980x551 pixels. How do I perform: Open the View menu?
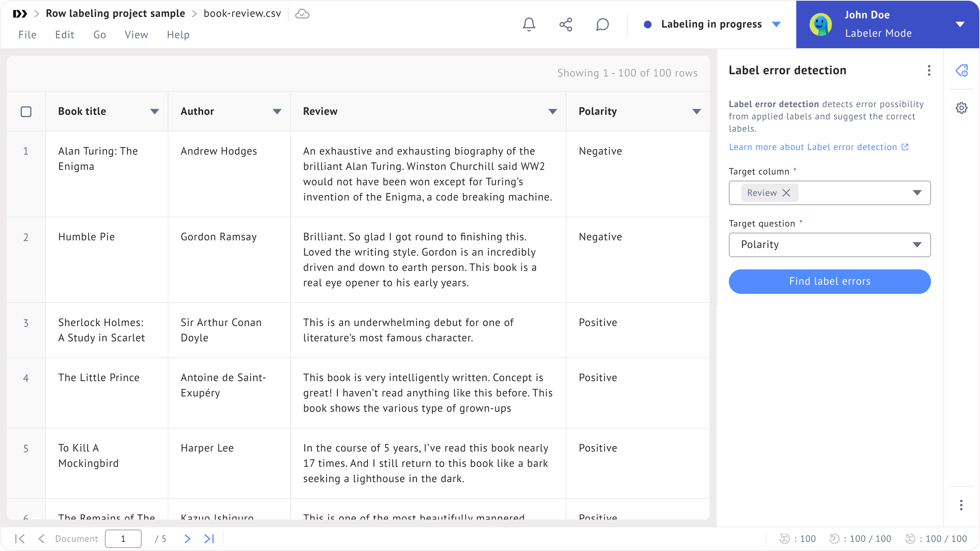(136, 35)
